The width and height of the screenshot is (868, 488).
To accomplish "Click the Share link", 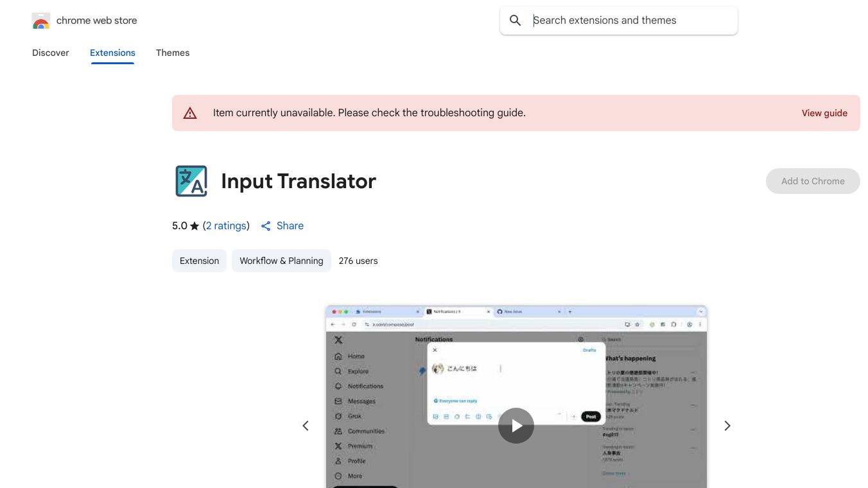I will [290, 226].
